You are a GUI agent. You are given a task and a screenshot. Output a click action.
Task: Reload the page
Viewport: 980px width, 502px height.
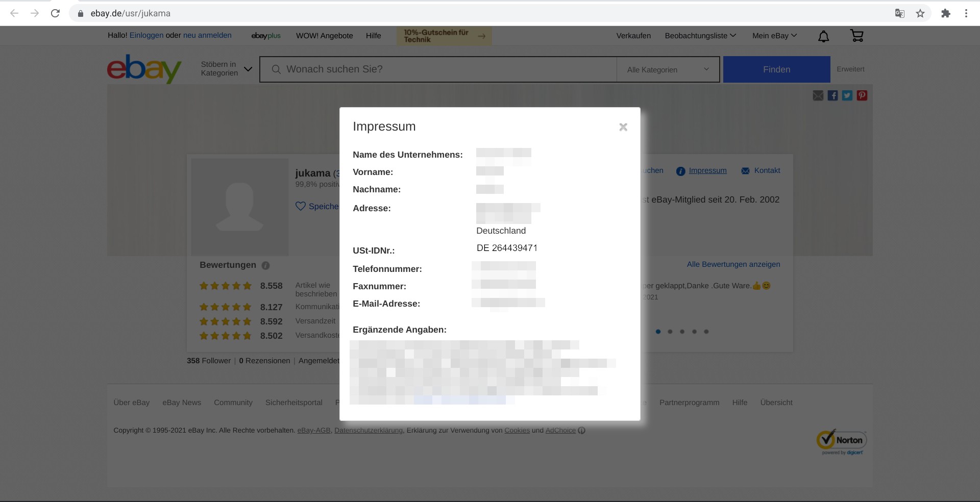click(x=55, y=13)
